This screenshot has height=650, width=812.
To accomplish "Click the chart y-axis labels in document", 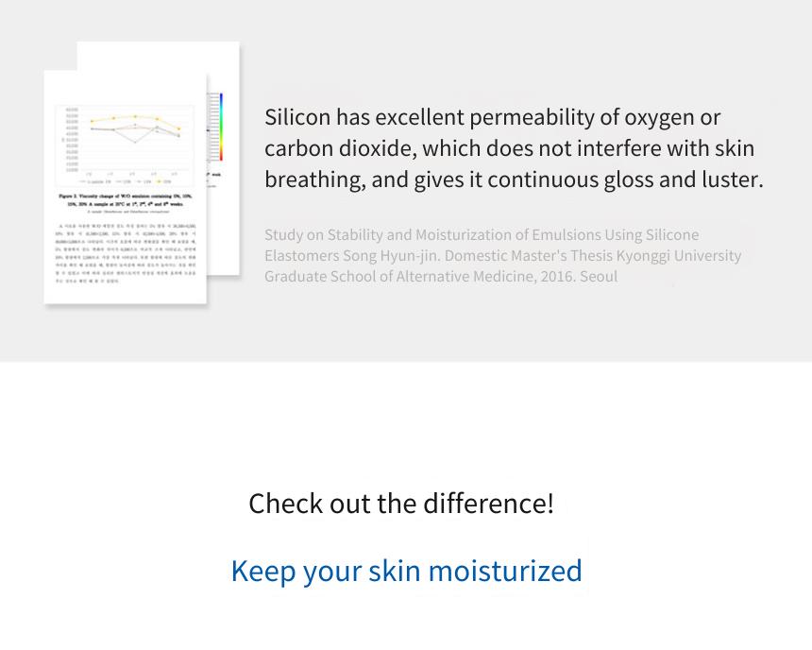I will pos(71,140).
